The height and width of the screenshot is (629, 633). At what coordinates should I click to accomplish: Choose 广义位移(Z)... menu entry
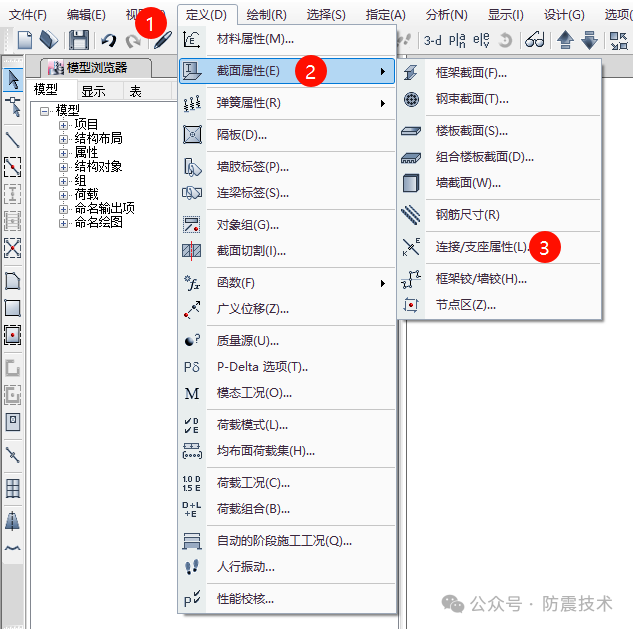coord(287,309)
